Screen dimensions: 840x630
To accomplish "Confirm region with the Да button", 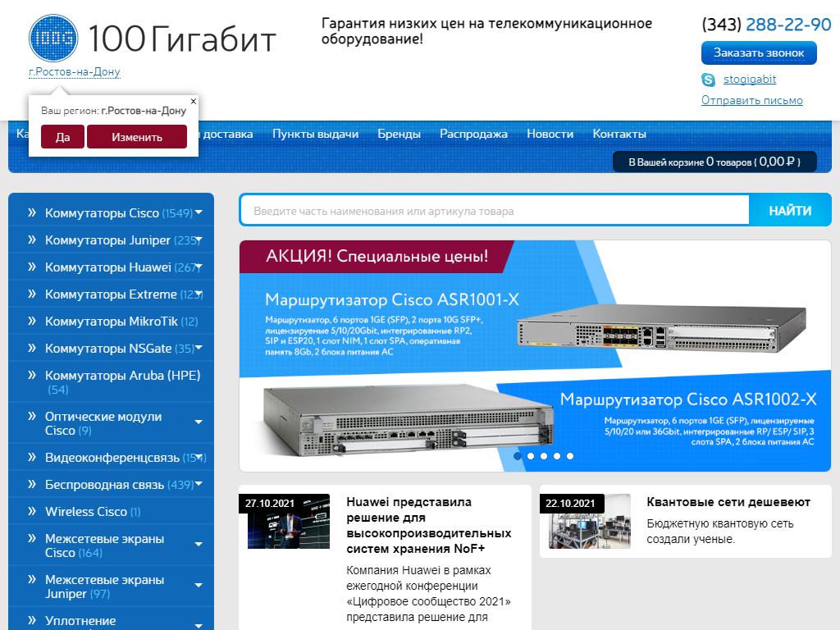I will 62,137.
